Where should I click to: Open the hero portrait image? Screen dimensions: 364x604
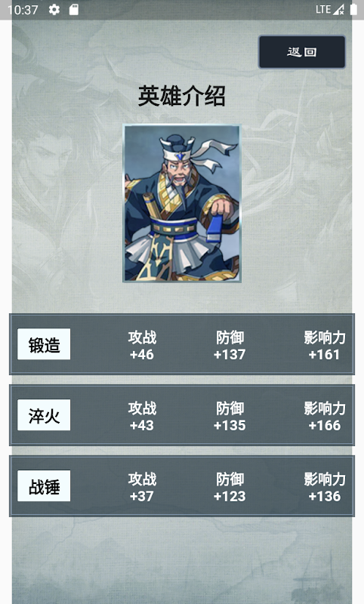[x=182, y=203]
